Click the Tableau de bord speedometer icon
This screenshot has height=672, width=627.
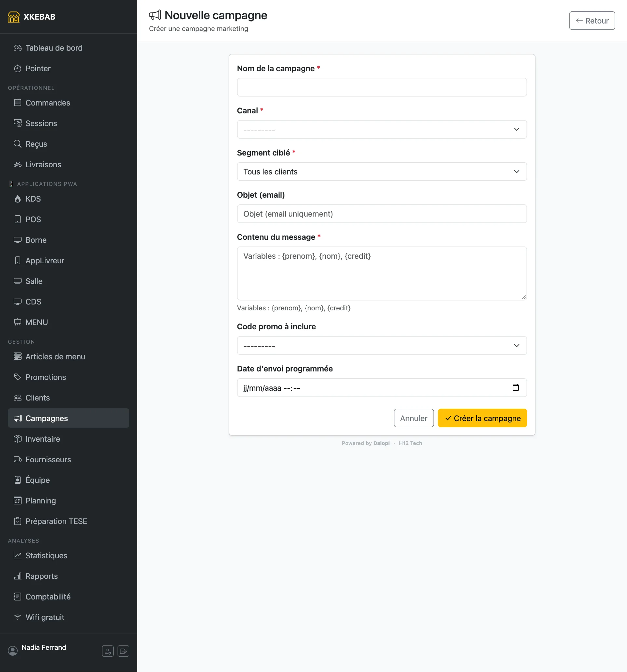18,48
